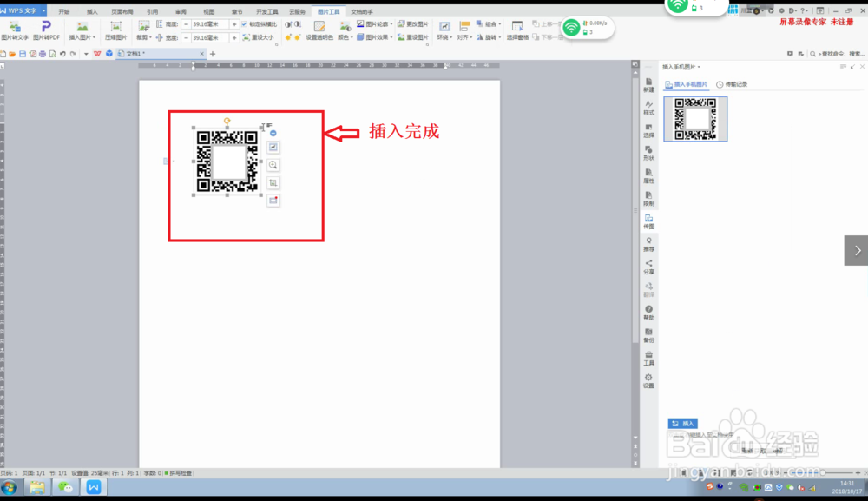This screenshot has height=501, width=868.
Task: Click the layout options icon beside the picture
Action: [x=273, y=148]
